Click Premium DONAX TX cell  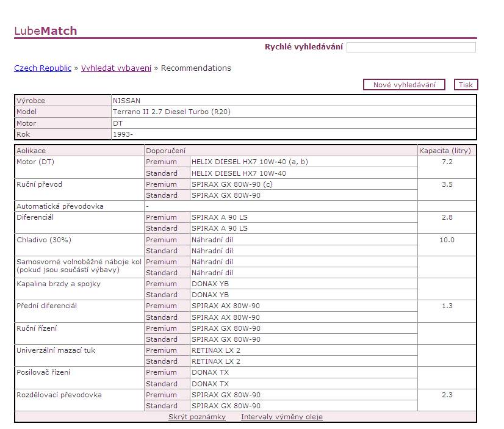pos(304,372)
